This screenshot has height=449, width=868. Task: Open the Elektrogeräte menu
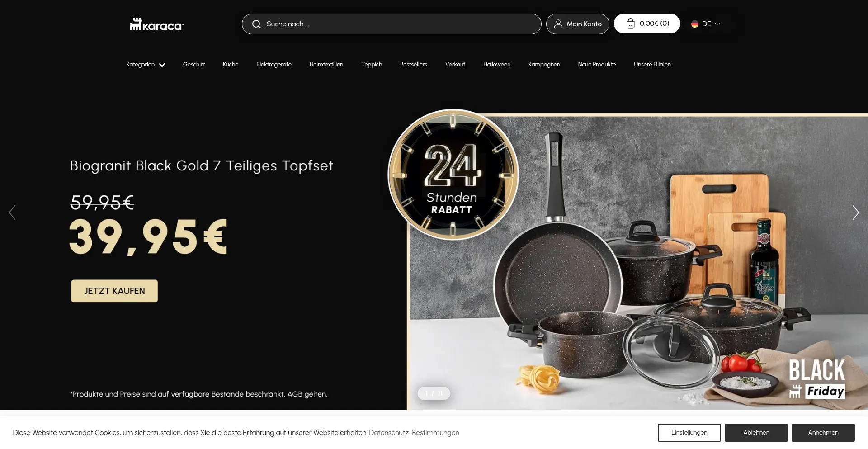click(274, 65)
